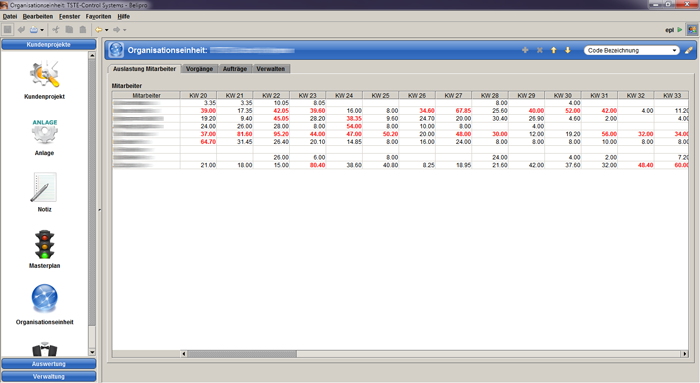
Task: Click the undo check-arrow toolbar icon
Action: pyautogui.click(x=21, y=29)
